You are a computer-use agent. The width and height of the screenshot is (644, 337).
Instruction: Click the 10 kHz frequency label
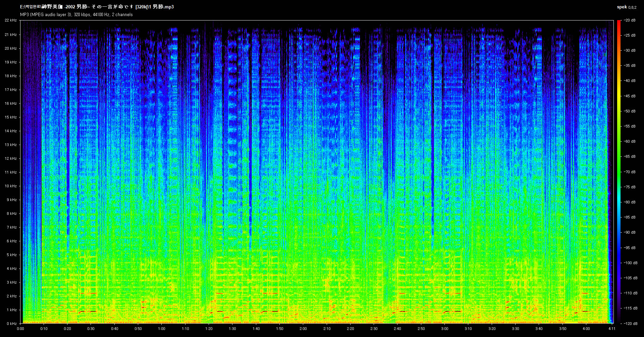pos(11,186)
